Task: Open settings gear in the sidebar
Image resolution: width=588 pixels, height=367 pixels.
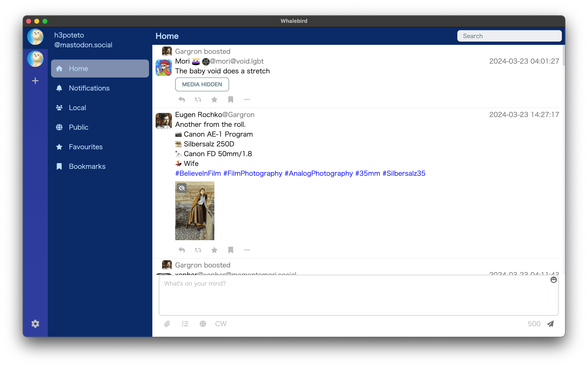Action: tap(36, 324)
